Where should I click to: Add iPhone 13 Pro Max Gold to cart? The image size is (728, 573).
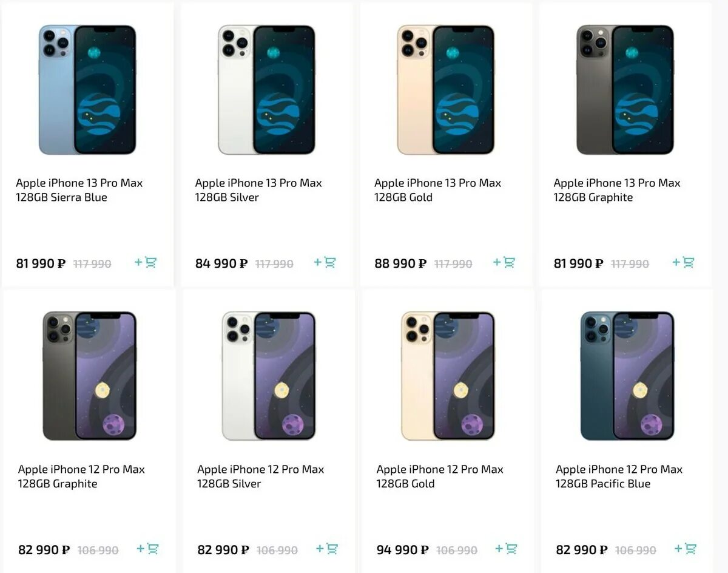tap(504, 262)
